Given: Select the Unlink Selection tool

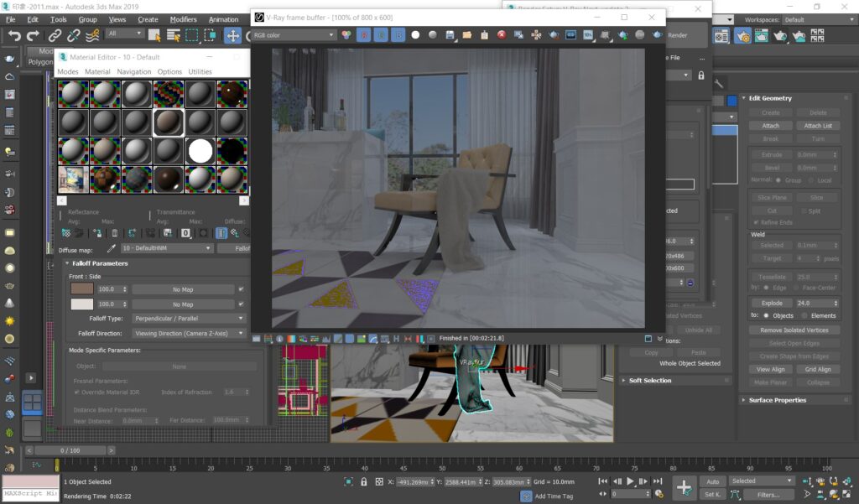Looking at the screenshot, I should (74, 35).
